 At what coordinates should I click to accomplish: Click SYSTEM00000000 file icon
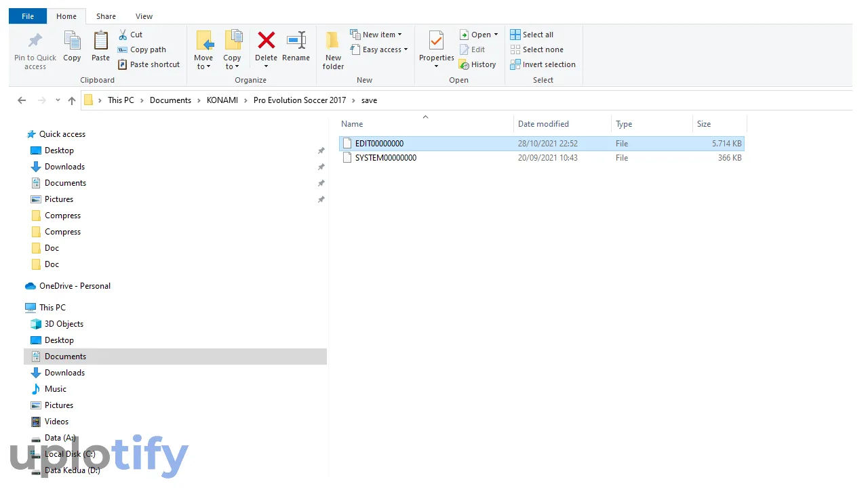pos(347,158)
